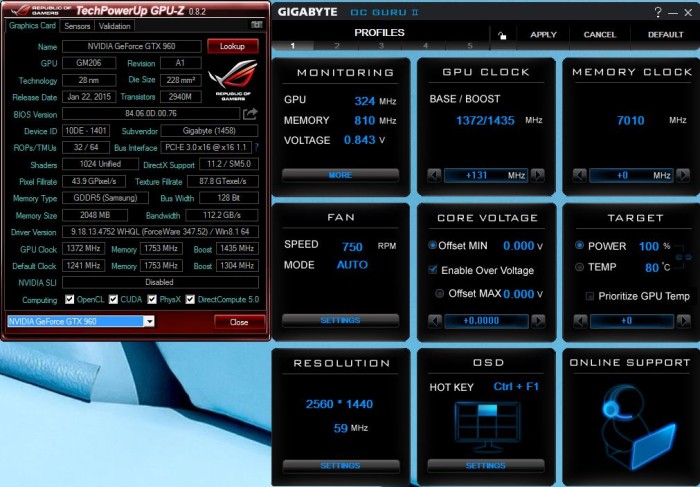Switch to the Validation tab
Viewport: 700px width, 487px height.
point(114,26)
